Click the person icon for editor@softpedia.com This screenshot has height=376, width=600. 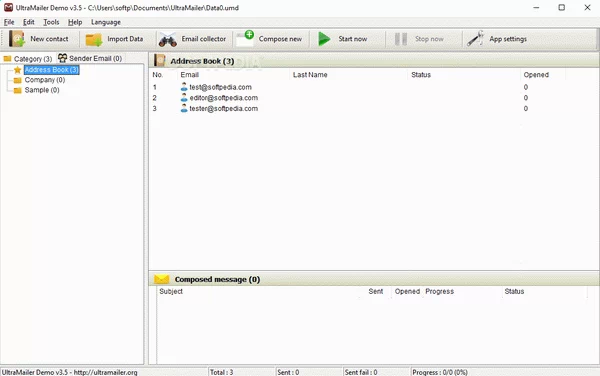(184, 98)
